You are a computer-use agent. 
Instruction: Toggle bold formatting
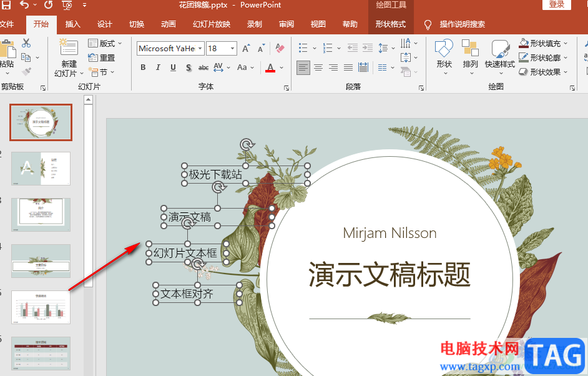coord(143,67)
